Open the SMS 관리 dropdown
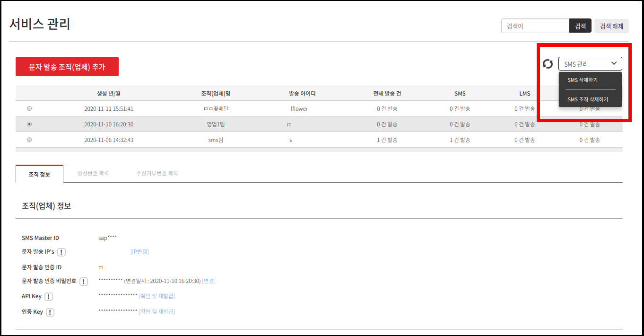644x336 pixels. pyautogui.click(x=590, y=64)
